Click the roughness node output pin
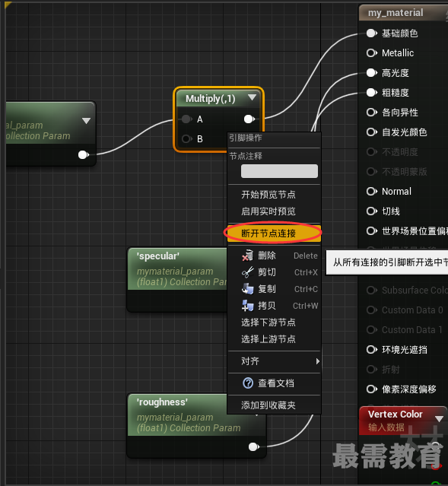This screenshot has width=448, height=486. pyautogui.click(x=254, y=446)
